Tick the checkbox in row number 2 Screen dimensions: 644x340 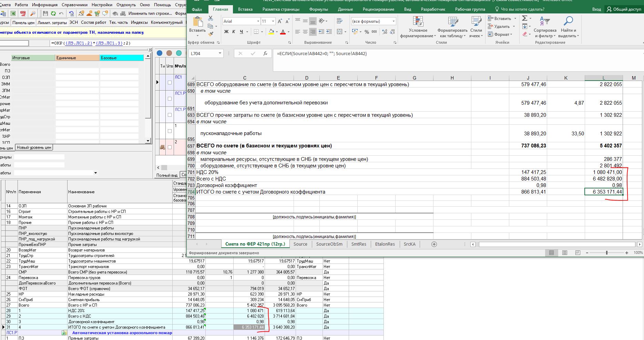point(170,147)
